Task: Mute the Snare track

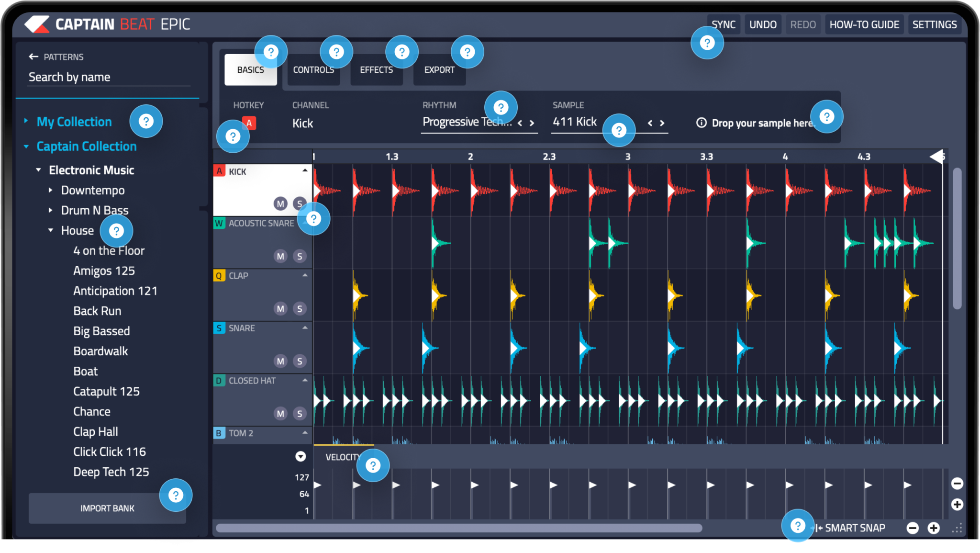Action: pyautogui.click(x=280, y=361)
